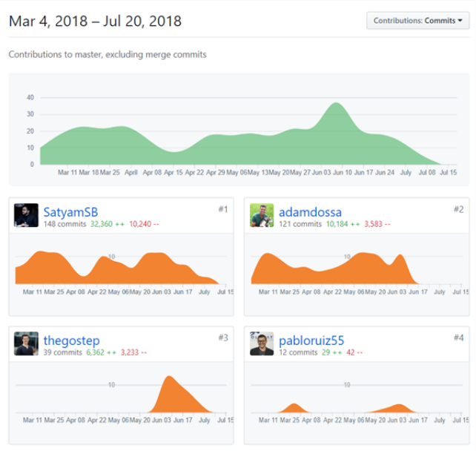The width and height of the screenshot is (476, 451).
Task: Click the Apr 15 label on main chart
Action: coord(173,173)
